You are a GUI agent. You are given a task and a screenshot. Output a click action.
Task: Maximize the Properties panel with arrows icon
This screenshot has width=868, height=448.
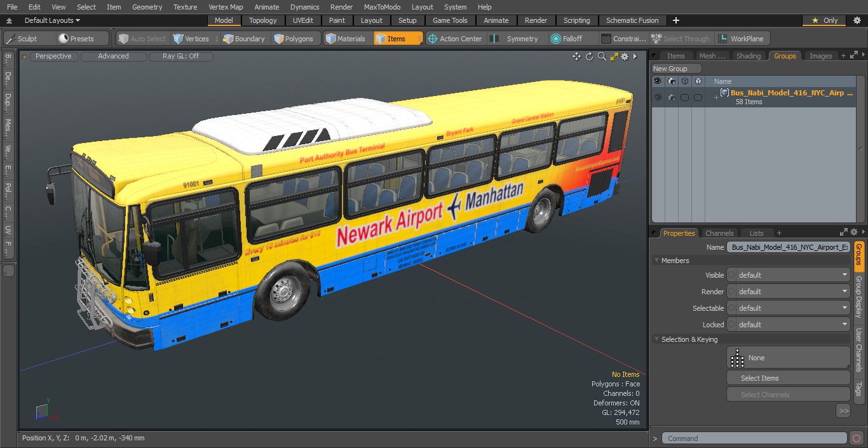click(x=844, y=233)
